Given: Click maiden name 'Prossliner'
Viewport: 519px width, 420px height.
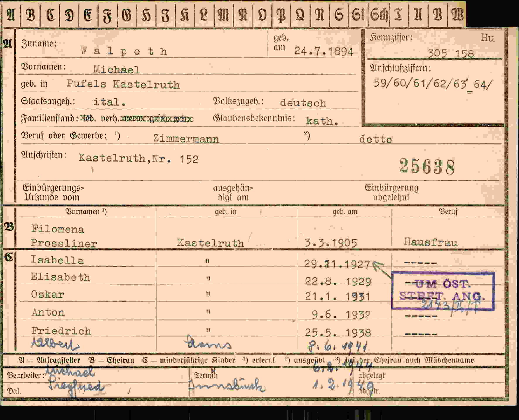Looking at the screenshot, I should pos(64,243).
